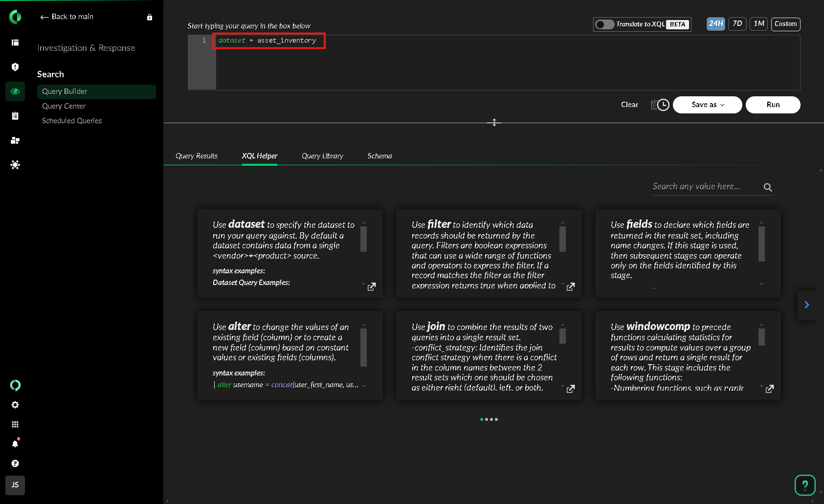Screen dimensions: 824x504
Task: Click the shield icon in left sidebar
Action: coord(15,67)
